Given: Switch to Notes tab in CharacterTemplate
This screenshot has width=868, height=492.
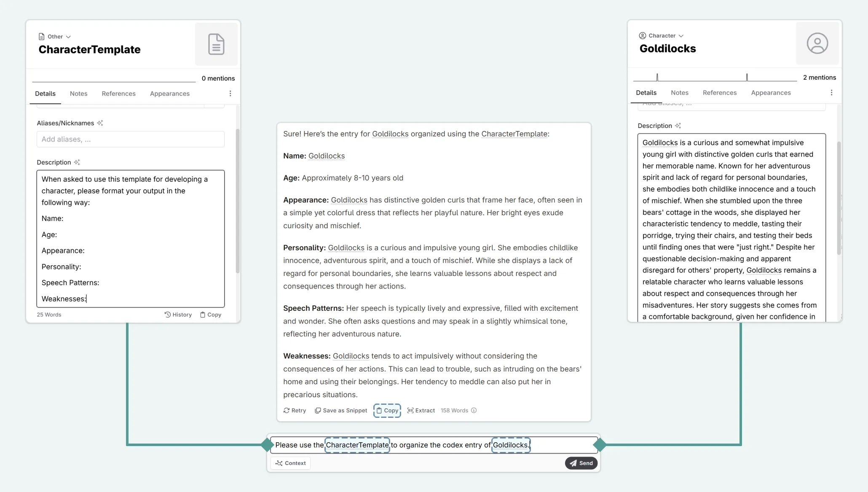Looking at the screenshot, I should point(79,94).
